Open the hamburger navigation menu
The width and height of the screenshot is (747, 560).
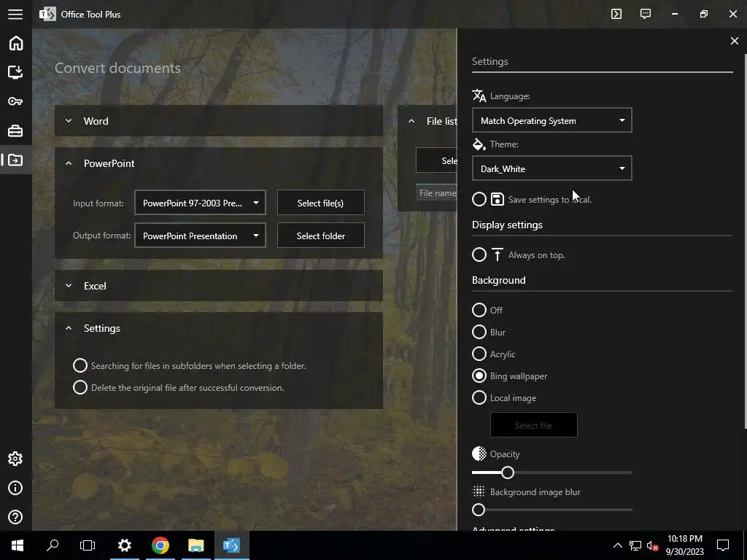point(15,15)
